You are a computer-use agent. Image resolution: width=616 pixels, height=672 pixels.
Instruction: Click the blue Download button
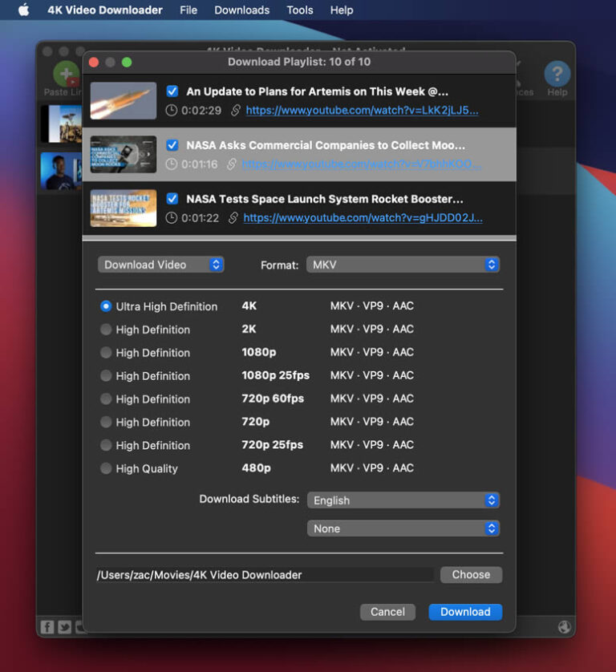tap(465, 612)
